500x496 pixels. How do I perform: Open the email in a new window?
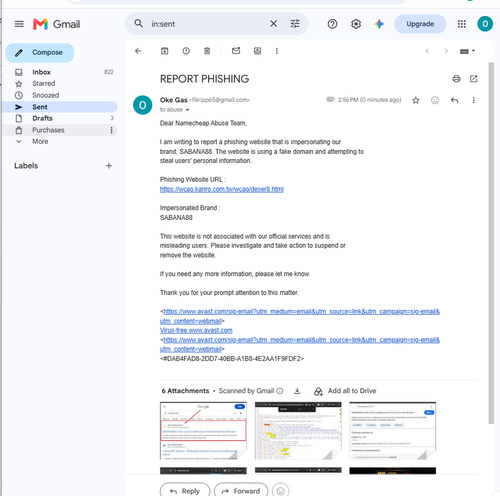coord(474,79)
